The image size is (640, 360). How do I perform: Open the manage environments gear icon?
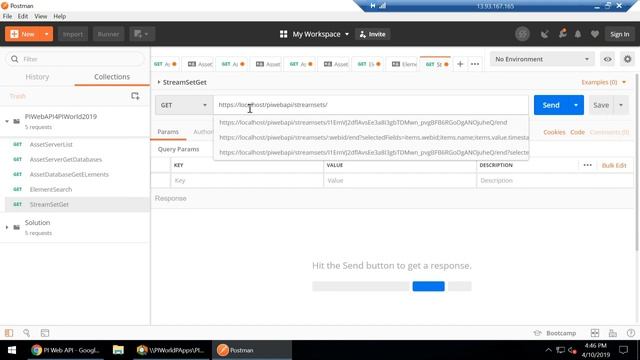pyautogui.click(x=627, y=59)
